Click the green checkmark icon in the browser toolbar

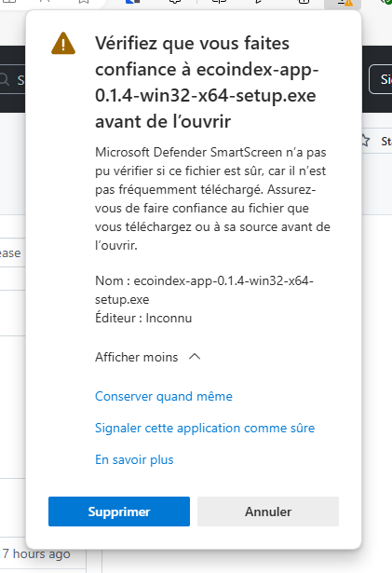pyautogui.click(x=386, y=2)
